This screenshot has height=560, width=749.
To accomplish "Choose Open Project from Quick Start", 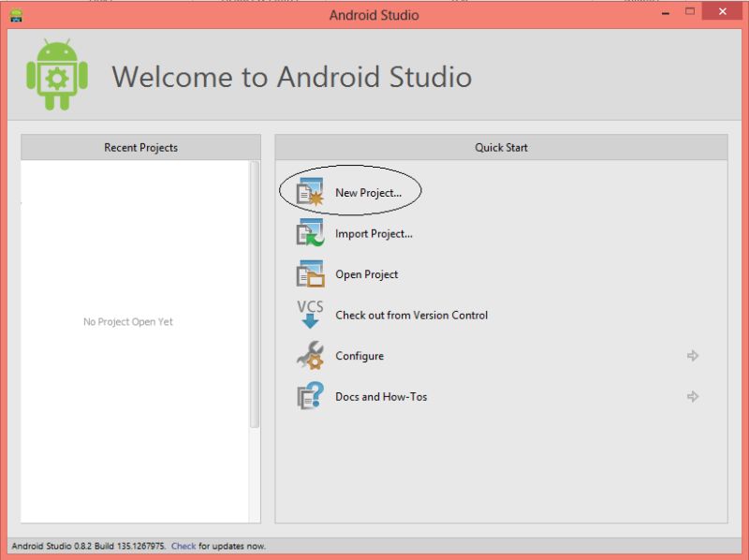I will tap(367, 273).
